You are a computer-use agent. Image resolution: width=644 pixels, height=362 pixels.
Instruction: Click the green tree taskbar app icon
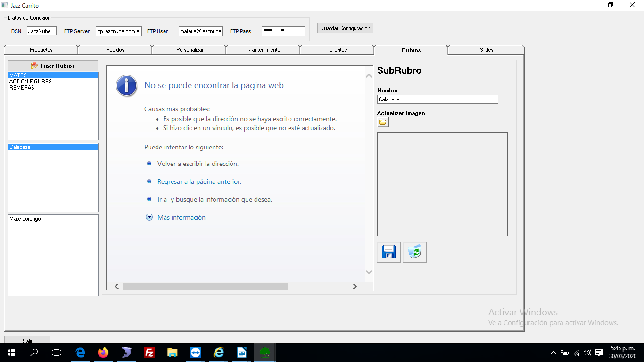pos(265,352)
